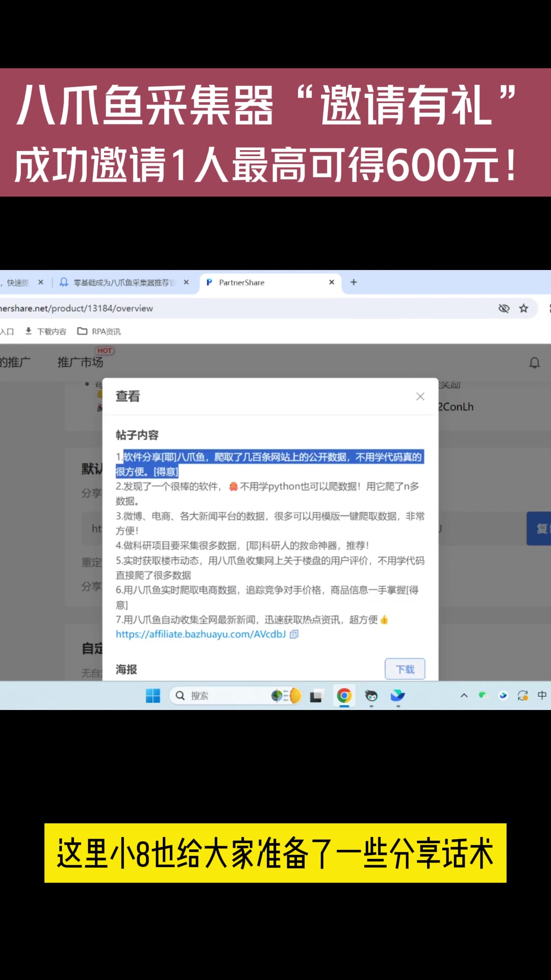Open Google Chrome from the taskbar
This screenshot has width=551, height=980.
(x=344, y=696)
